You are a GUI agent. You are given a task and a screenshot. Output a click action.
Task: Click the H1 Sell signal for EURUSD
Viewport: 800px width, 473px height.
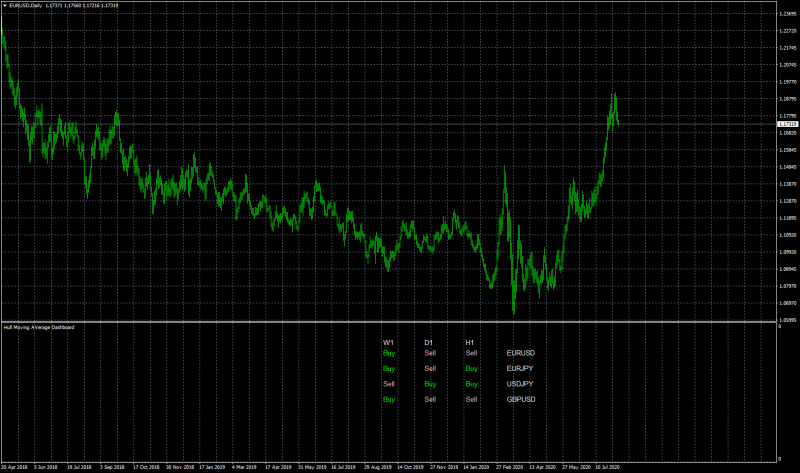tap(471, 353)
